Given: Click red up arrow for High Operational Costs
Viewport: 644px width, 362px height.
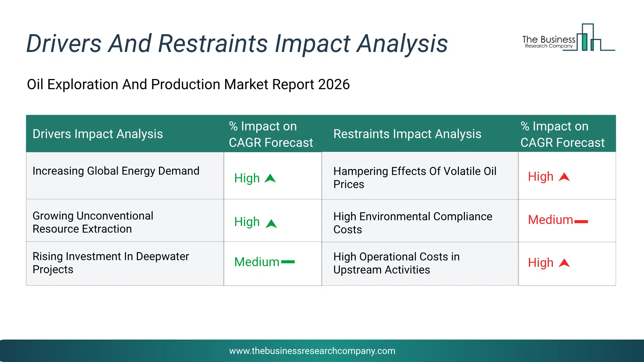Looking at the screenshot, I should (564, 263).
